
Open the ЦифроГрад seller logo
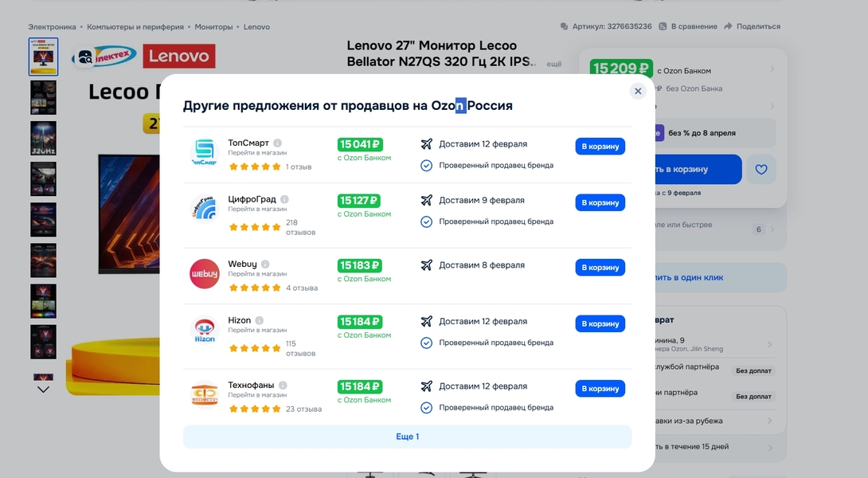tap(205, 208)
